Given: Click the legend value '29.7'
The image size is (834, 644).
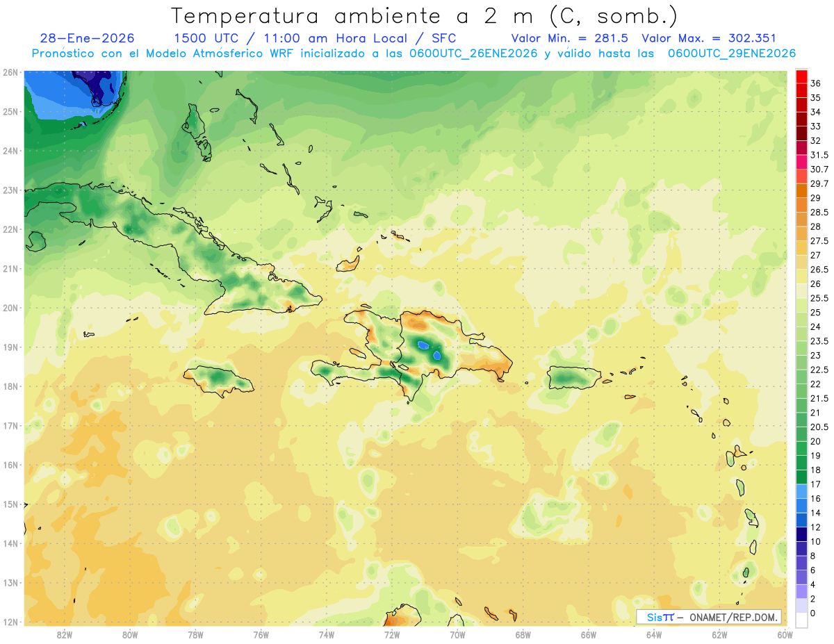Looking at the screenshot, I should (x=819, y=183).
